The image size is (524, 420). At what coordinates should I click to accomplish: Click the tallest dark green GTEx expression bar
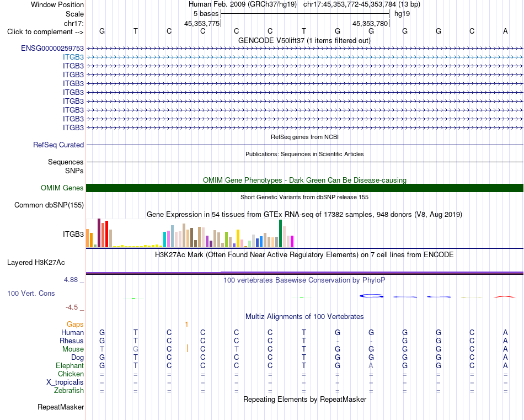point(280,233)
